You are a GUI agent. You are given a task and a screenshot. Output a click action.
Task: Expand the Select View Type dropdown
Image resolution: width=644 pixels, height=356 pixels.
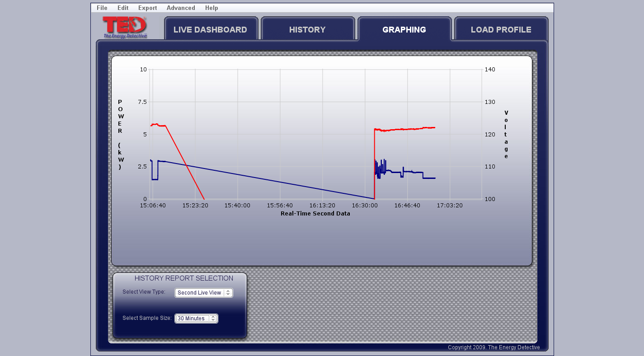click(x=203, y=293)
